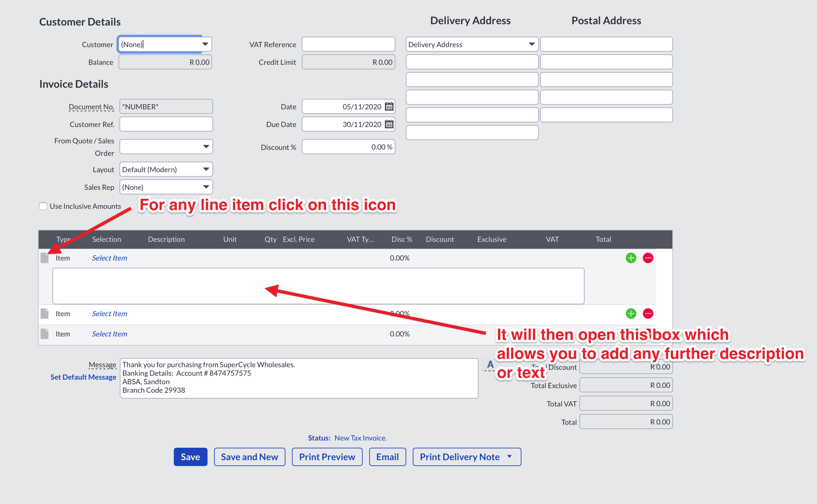Click second row's green plus icon
Screen dimensions: 817x504
coord(631,314)
